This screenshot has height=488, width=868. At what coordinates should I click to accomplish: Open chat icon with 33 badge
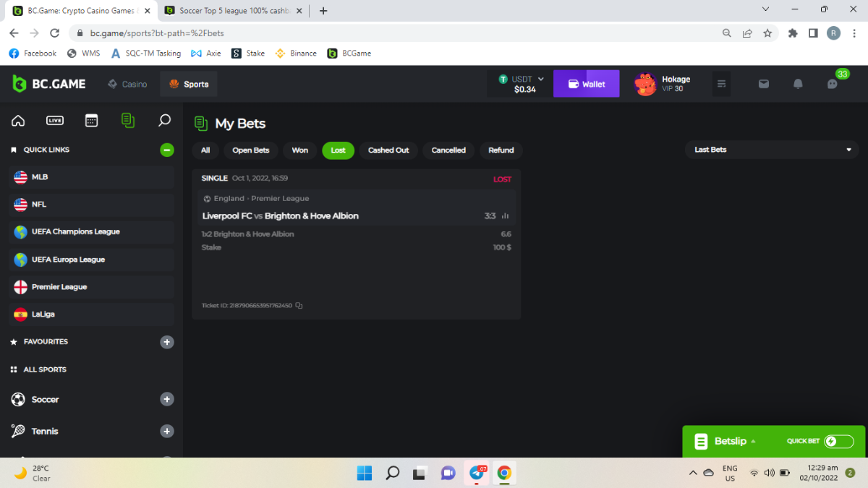833,84
